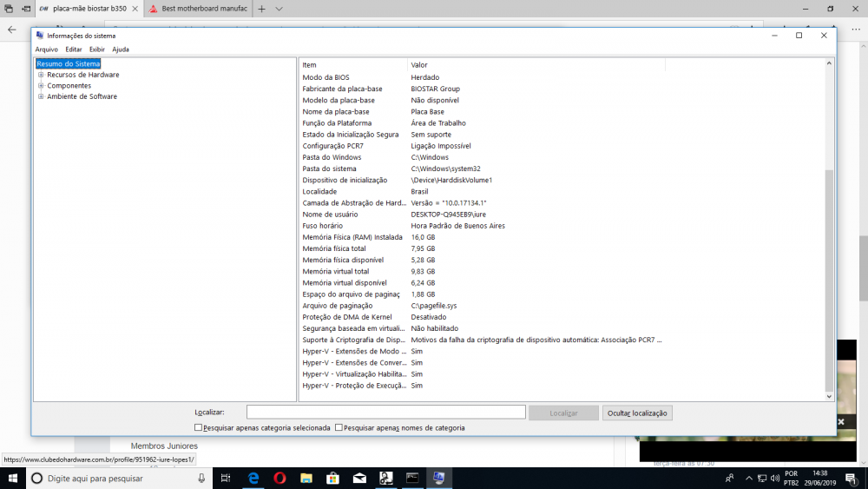The height and width of the screenshot is (489, 868).
Task: Click the details list vertical scrollbar
Action: tap(829, 261)
